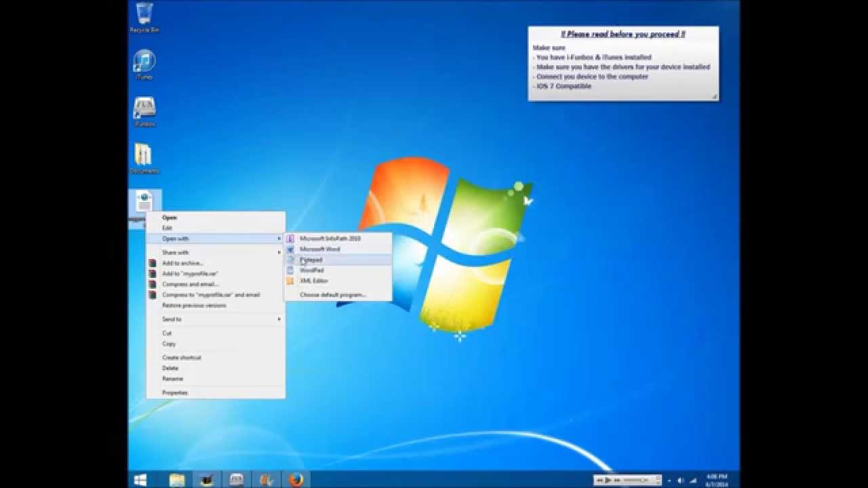Image resolution: width=868 pixels, height=488 pixels.
Task: Select the Recycle Bin desktop icon
Action: coord(144,18)
